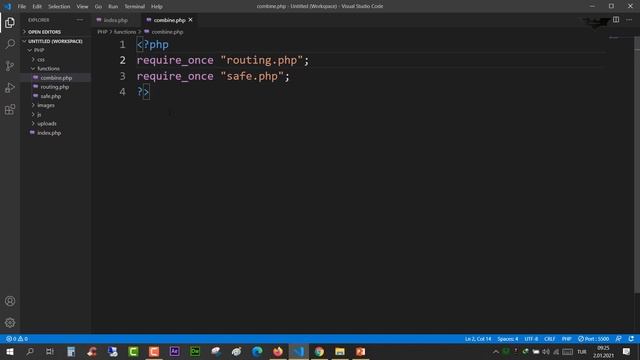640x360 pixels.
Task: Open Adobe After Effects from taskbar
Action: [174, 351]
